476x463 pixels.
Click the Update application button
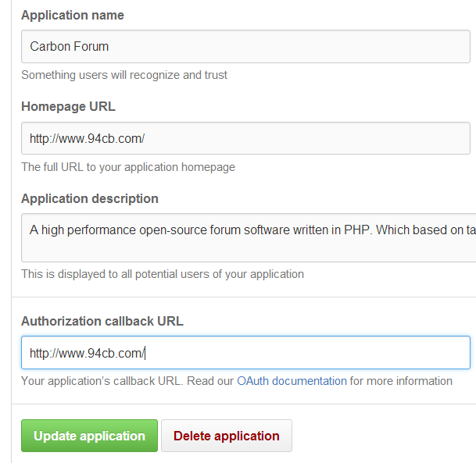pos(90,436)
